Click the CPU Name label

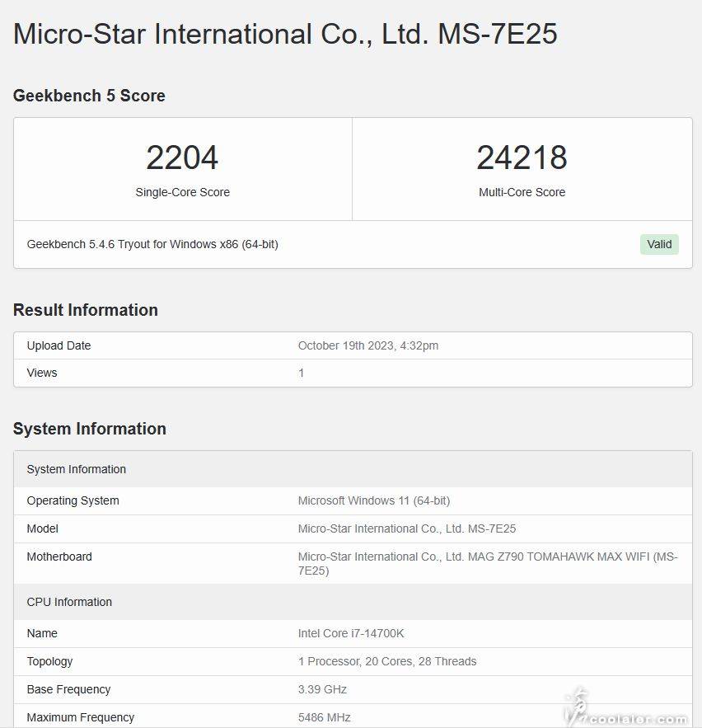pos(42,633)
